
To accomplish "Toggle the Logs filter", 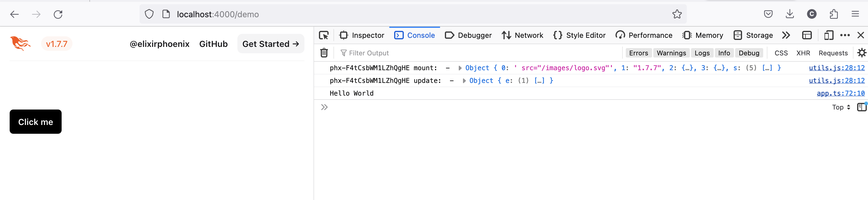I will click(x=702, y=53).
